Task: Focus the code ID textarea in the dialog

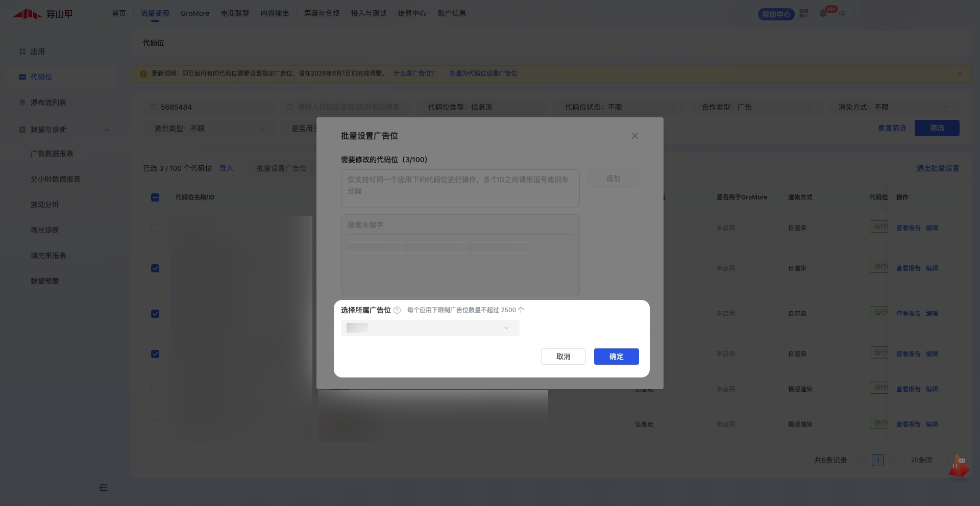Action: (460, 189)
